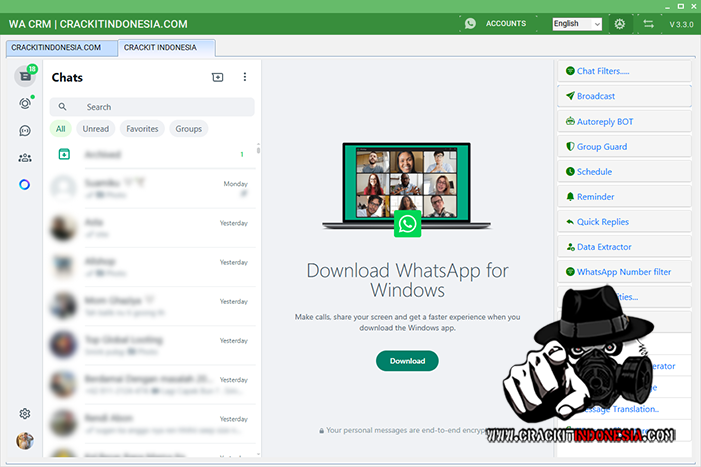
Task: Open the English language dropdown
Action: coord(577,23)
